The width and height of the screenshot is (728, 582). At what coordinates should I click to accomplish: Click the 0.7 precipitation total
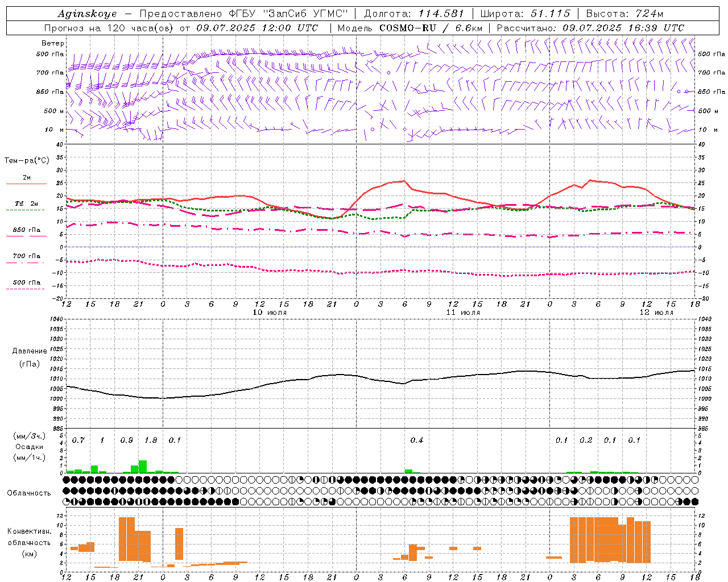[x=78, y=440]
